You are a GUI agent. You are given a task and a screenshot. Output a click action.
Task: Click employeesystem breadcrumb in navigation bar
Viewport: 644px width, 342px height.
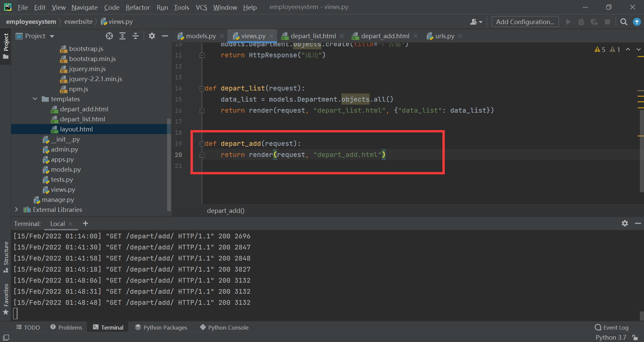(x=31, y=22)
